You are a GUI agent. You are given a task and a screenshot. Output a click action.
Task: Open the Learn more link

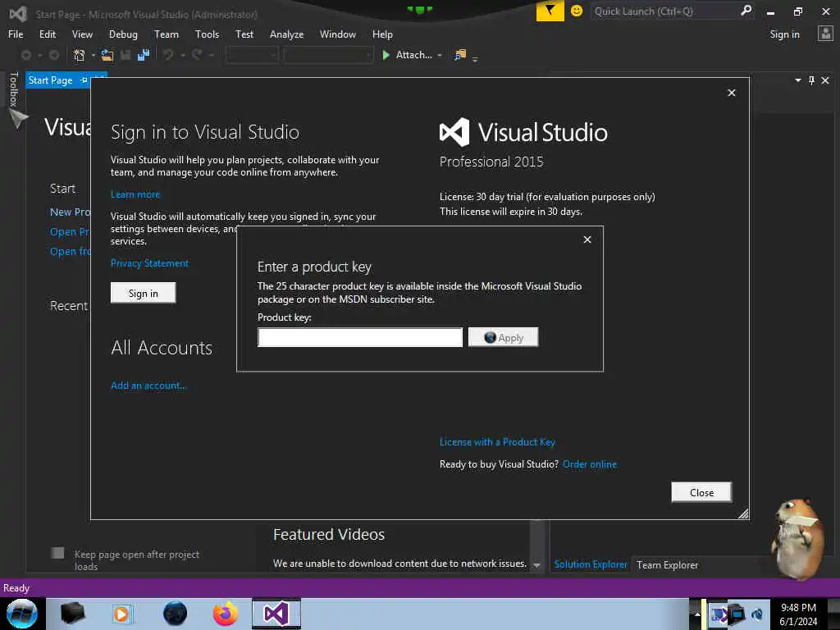click(x=135, y=194)
